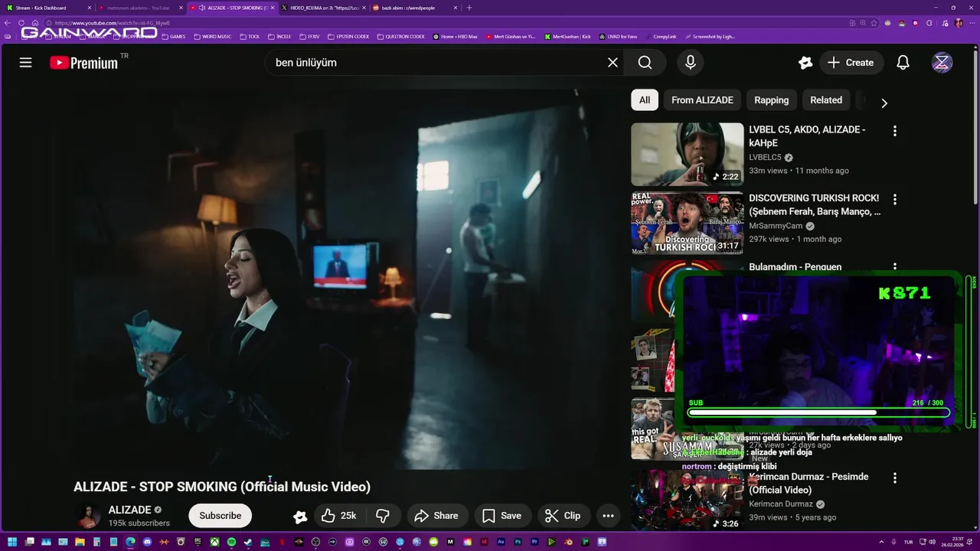This screenshot has width=980, height=551.
Task: Open Epic Games Launcher from taskbar
Action: click(x=198, y=542)
